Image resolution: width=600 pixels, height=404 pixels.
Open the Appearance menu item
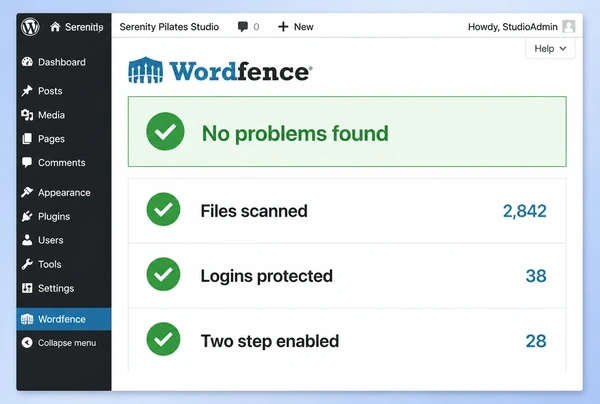(64, 192)
